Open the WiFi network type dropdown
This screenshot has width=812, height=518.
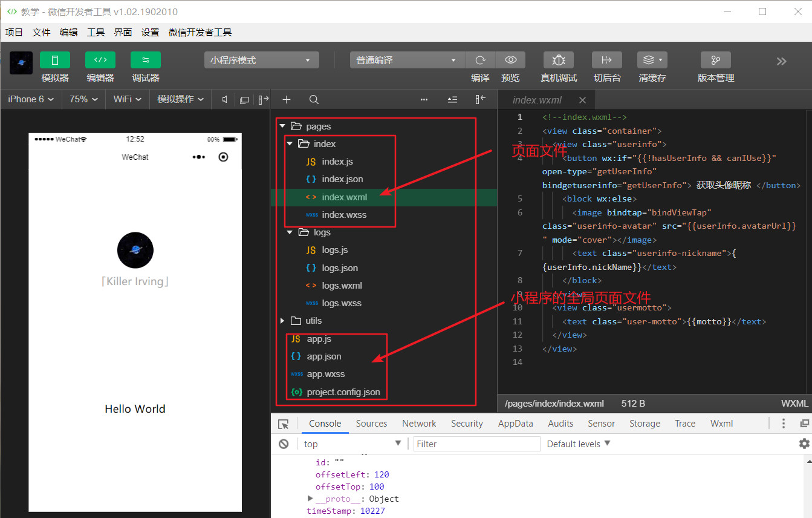point(128,99)
